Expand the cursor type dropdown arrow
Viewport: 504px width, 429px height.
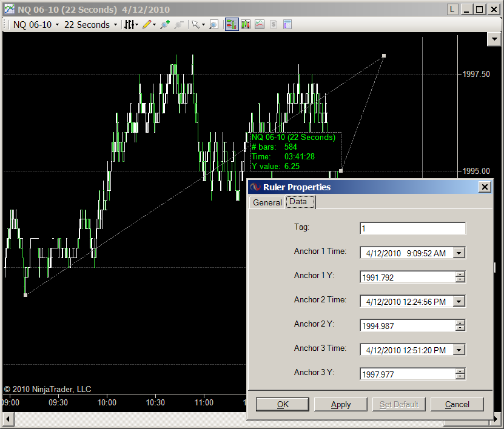tap(203, 25)
